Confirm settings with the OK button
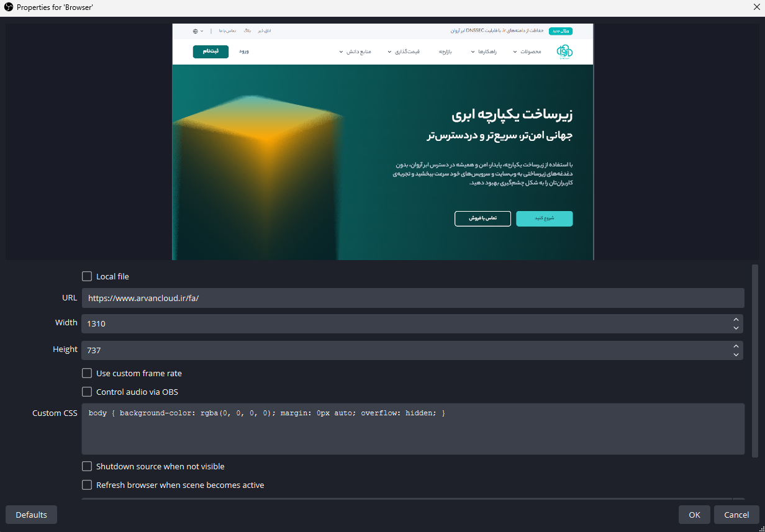The height and width of the screenshot is (532, 765). coord(694,515)
